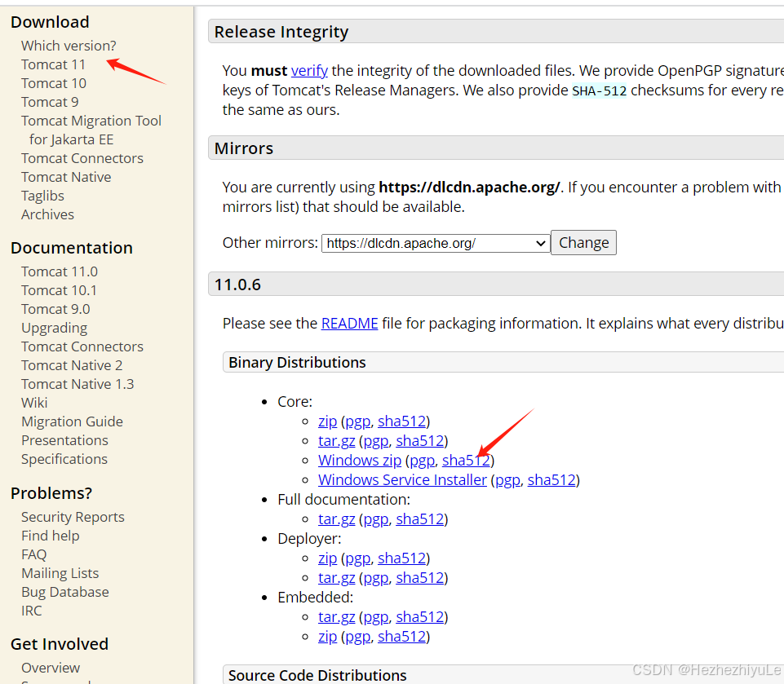Viewport: 784px width, 684px height.
Task: Open Tomcat Connectors under Download
Action: point(82,158)
